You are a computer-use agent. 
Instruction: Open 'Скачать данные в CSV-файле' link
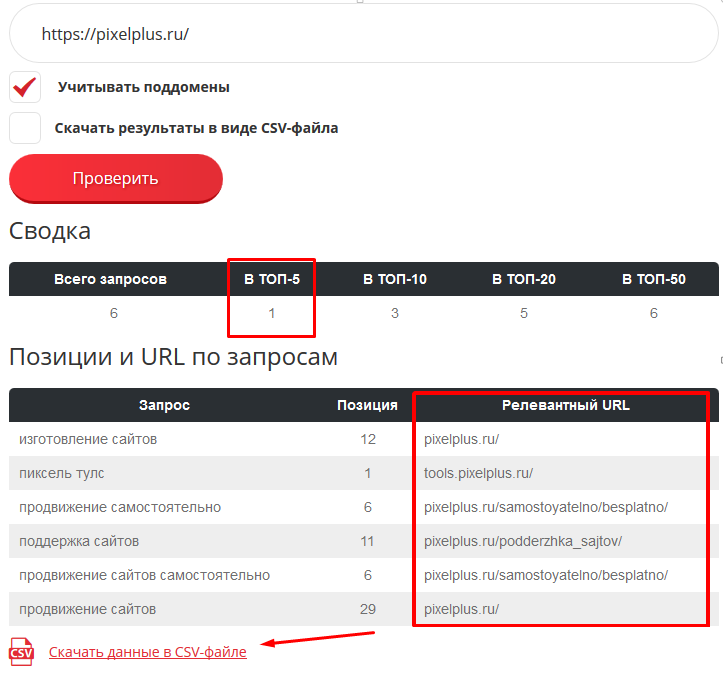pos(147,652)
